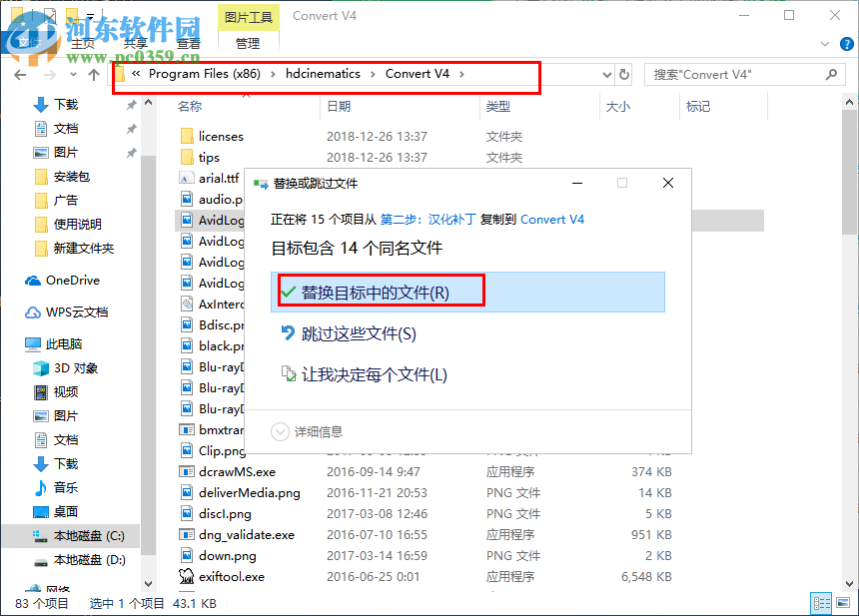Switch to the 查看 ribbon tab
The height and width of the screenshot is (616, 859).
coord(189,43)
